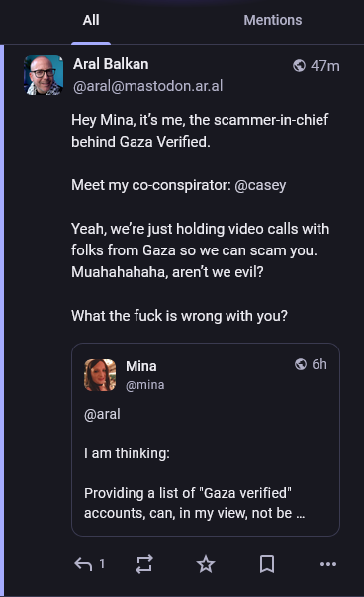Open Aral Balkan's avatar picture
The width and height of the screenshot is (364, 597).
(x=44, y=75)
